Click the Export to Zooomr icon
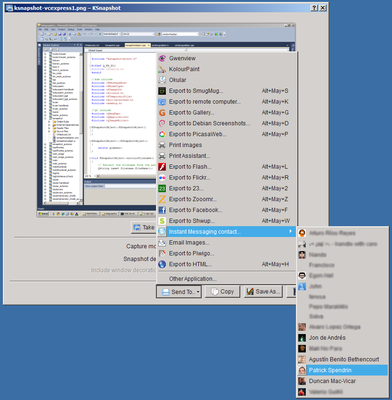The image size is (392, 400). [x=162, y=199]
